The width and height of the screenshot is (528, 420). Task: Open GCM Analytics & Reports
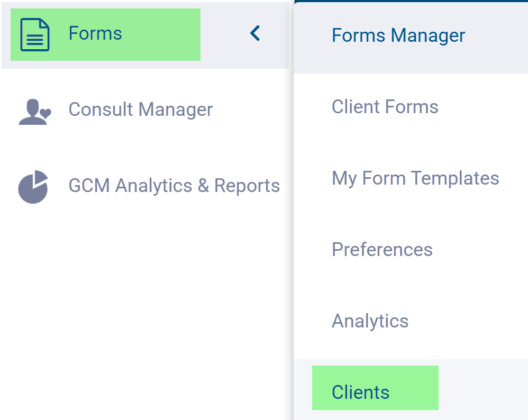[x=174, y=186]
